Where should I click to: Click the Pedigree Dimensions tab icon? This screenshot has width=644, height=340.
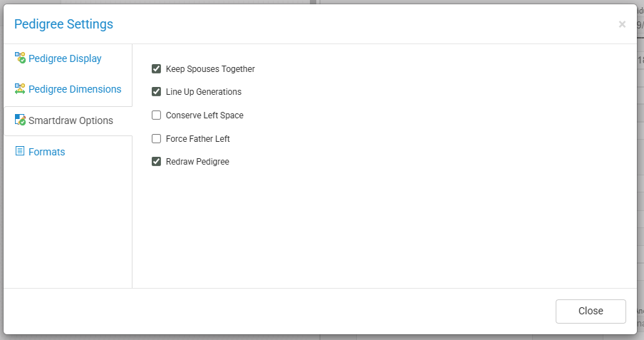[x=20, y=89]
